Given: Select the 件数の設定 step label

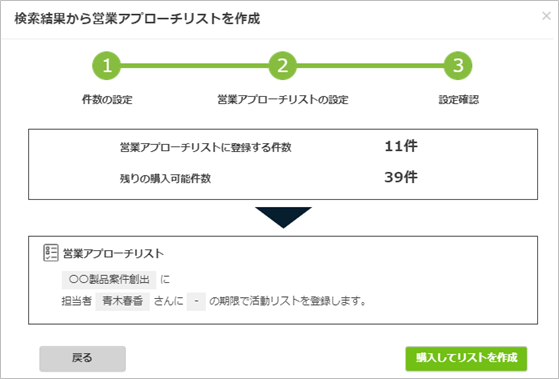Looking at the screenshot, I should (x=107, y=99).
